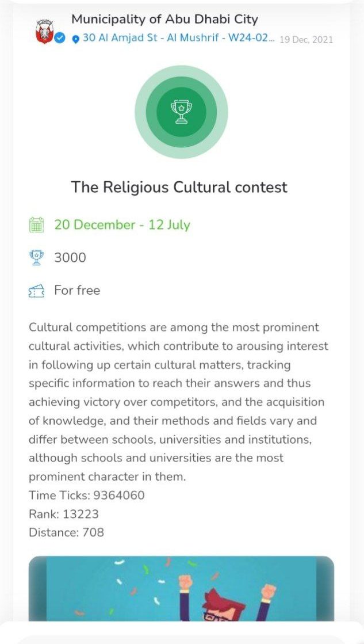Tap the 20 December - 12 July date range
The height and width of the screenshot is (644, 364).
click(x=122, y=224)
